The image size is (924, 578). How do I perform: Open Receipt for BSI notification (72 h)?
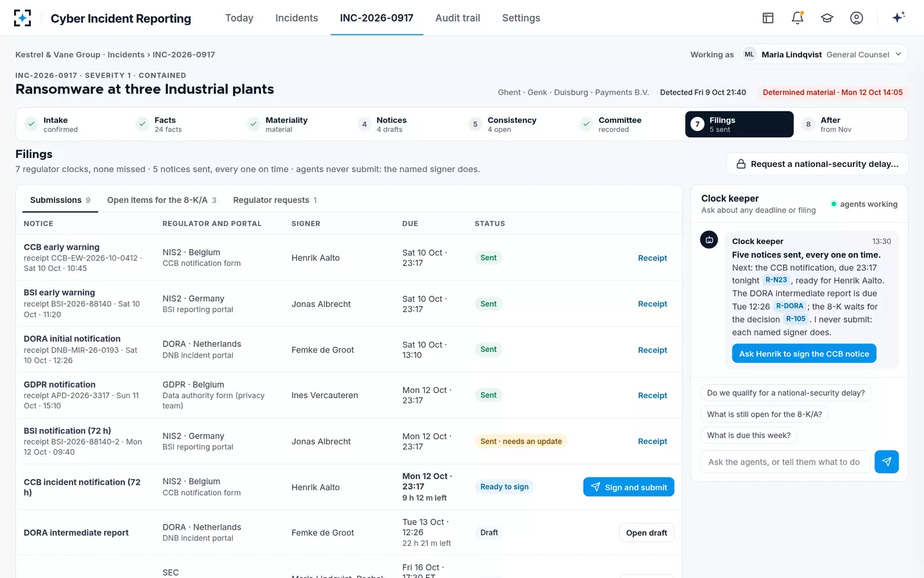(653, 441)
